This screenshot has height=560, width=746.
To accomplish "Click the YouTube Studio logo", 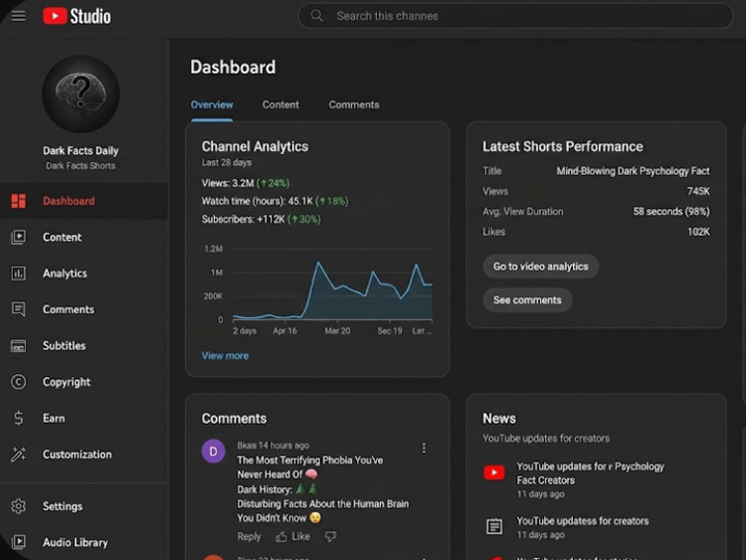I will click(77, 16).
